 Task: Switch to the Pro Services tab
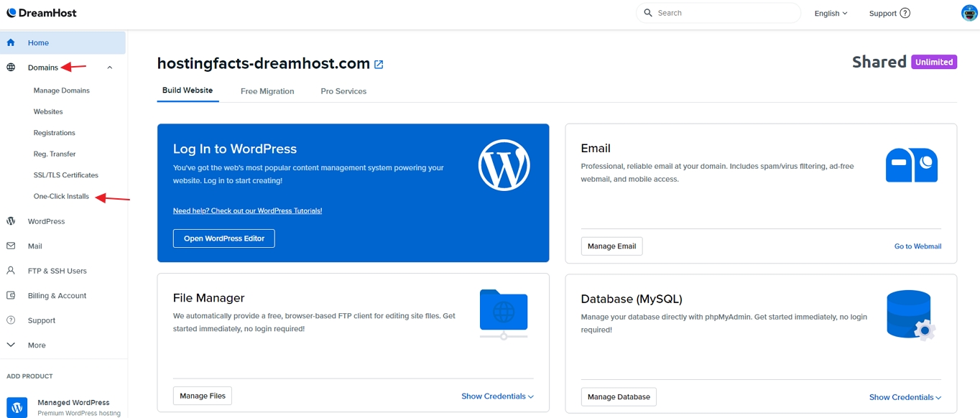click(x=343, y=91)
